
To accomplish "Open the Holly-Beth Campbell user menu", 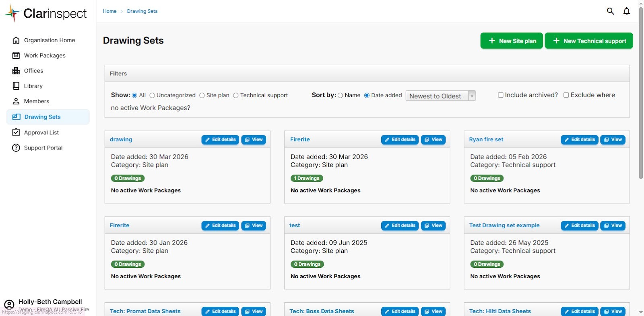I will 50,302.
